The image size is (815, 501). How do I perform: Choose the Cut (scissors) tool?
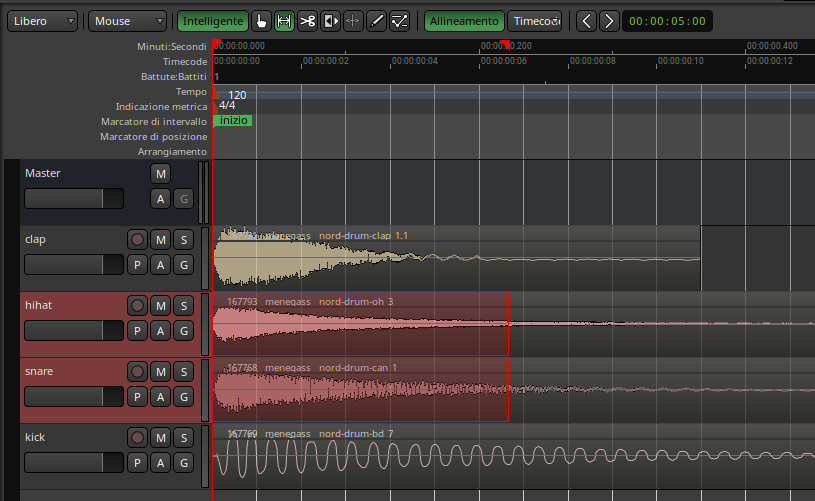(307, 21)
